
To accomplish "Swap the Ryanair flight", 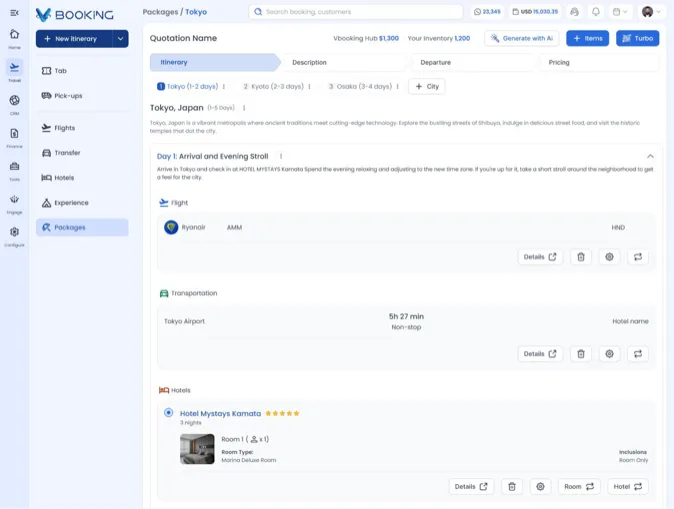I will 638,257.
